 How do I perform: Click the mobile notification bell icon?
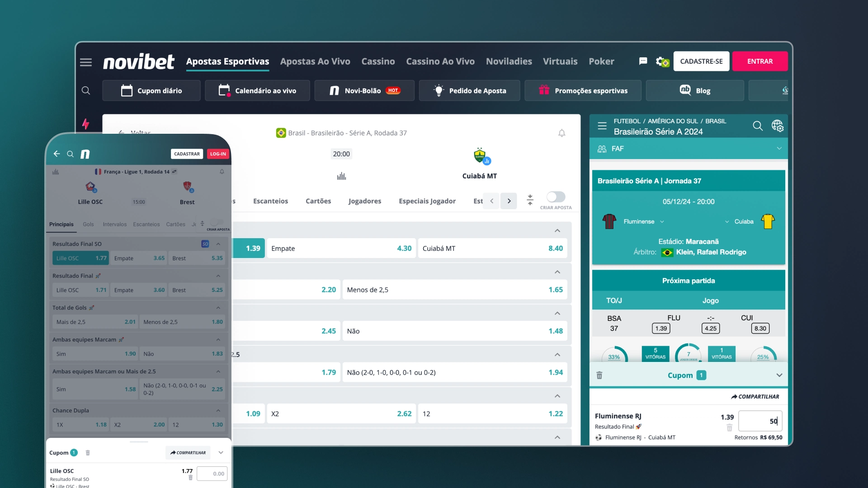click(222, 172)
